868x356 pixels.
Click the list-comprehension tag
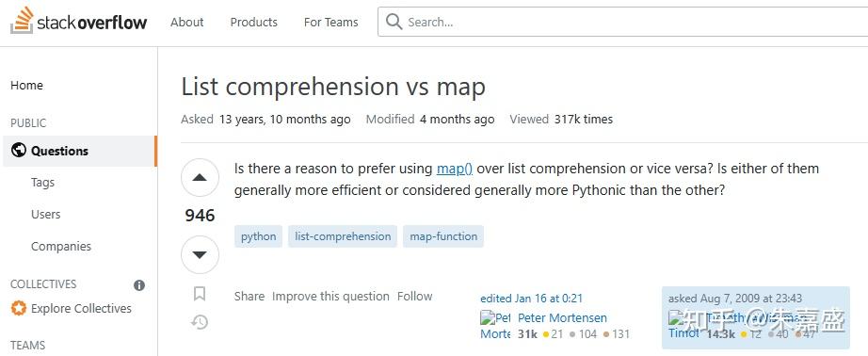[x=343, y=236]
